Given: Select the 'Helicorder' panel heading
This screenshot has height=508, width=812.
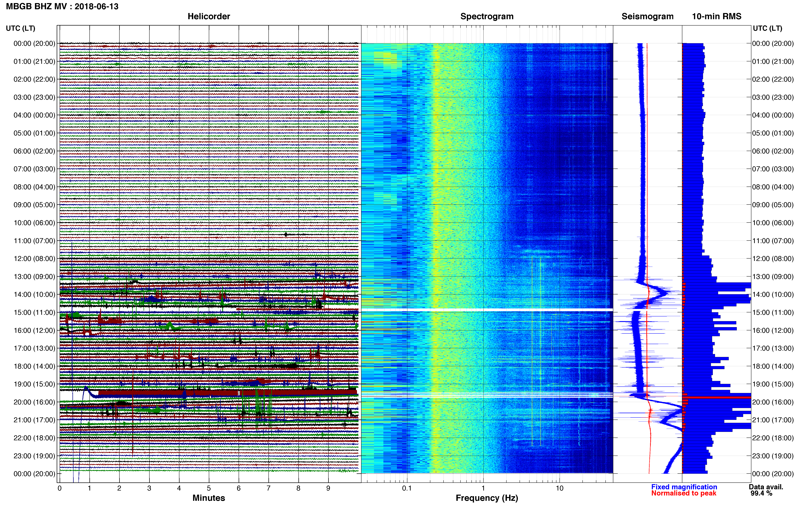Looking at the screenshot, I should (209, 16).
